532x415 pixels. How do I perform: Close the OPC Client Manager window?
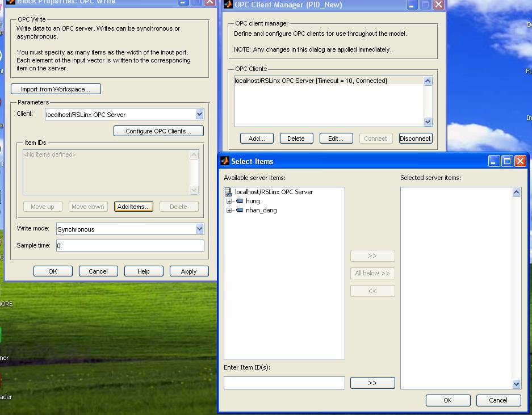[x=438, y=5]
